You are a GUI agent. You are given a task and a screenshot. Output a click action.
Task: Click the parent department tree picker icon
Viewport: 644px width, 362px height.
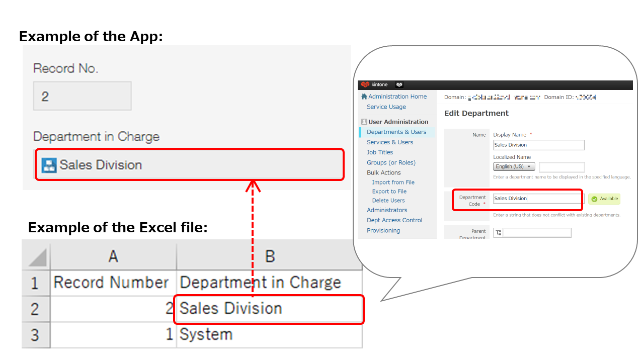(498, 233)
